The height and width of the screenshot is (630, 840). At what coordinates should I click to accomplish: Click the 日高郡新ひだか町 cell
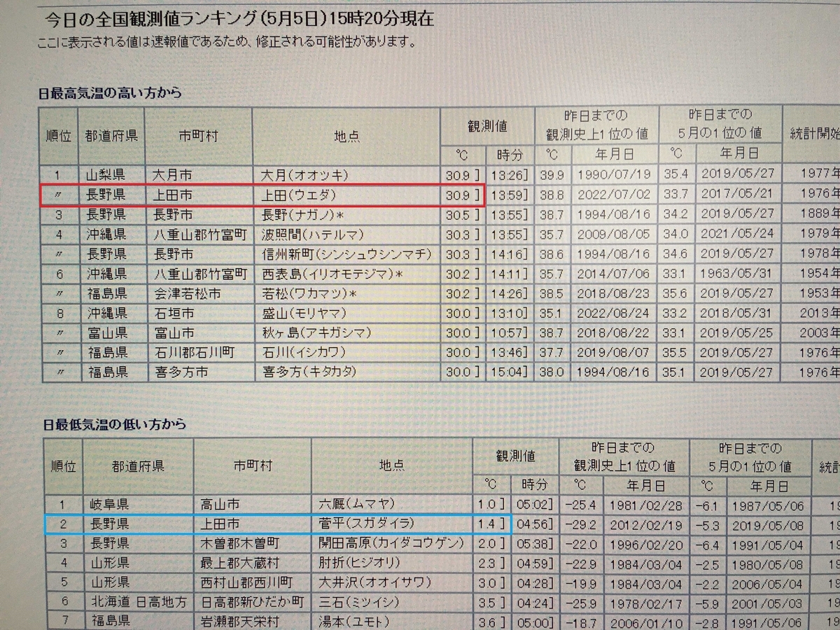click(x=252, y=601)
